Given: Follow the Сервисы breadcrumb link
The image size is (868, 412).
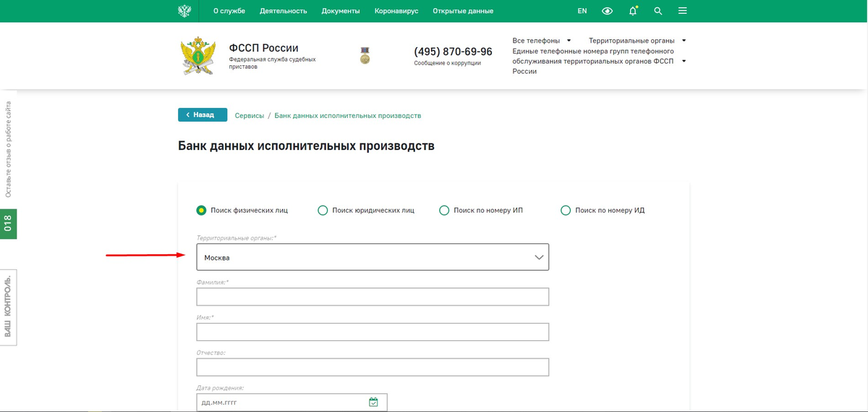Looking at the screenshot, I should coord(250,115).
